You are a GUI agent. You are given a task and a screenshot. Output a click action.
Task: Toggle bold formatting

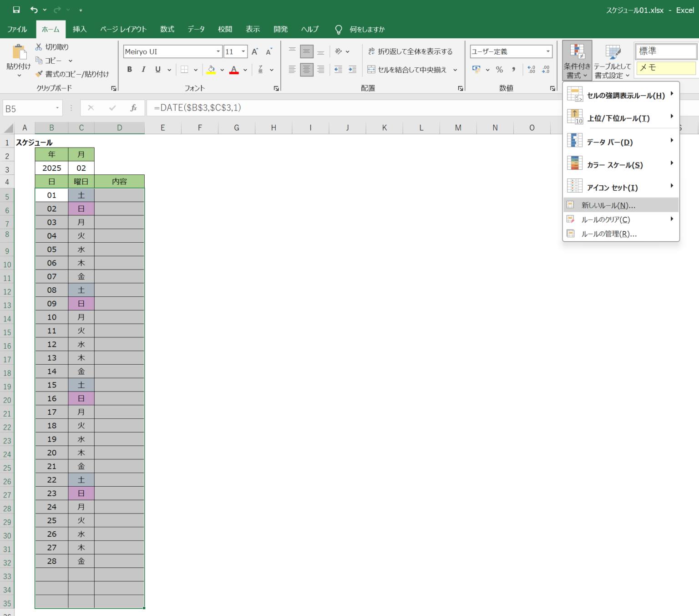click(x=129, y=69)
